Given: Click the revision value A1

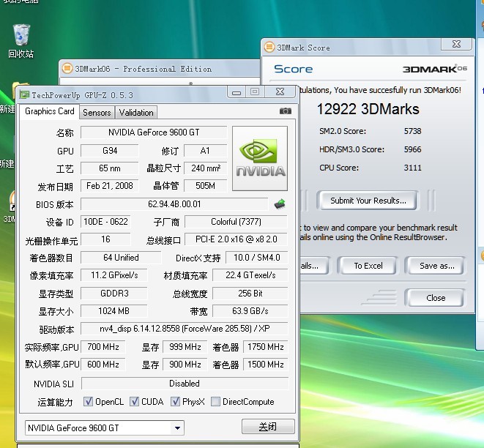Looking at the screenshot, I should pos(205,151).
